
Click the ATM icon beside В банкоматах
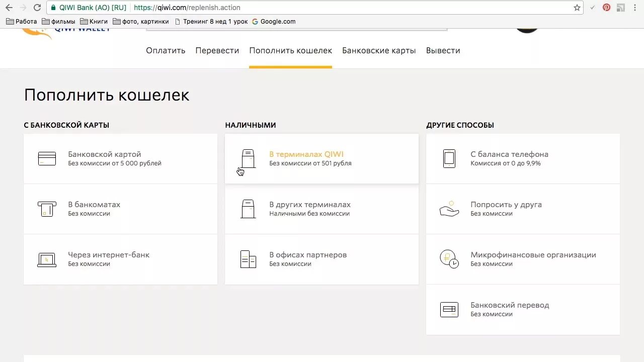click(47, 209)
